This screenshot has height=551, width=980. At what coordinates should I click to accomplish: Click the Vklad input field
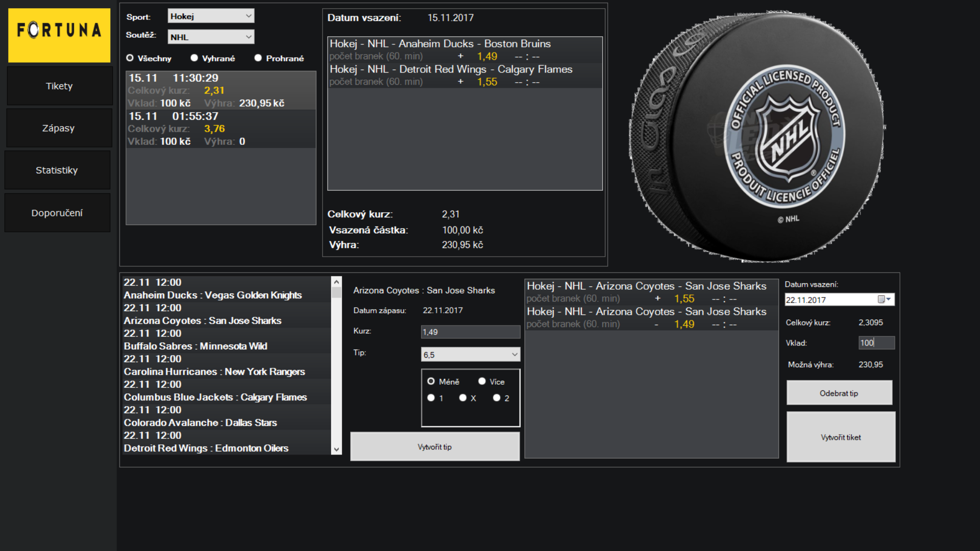(876, 343)
